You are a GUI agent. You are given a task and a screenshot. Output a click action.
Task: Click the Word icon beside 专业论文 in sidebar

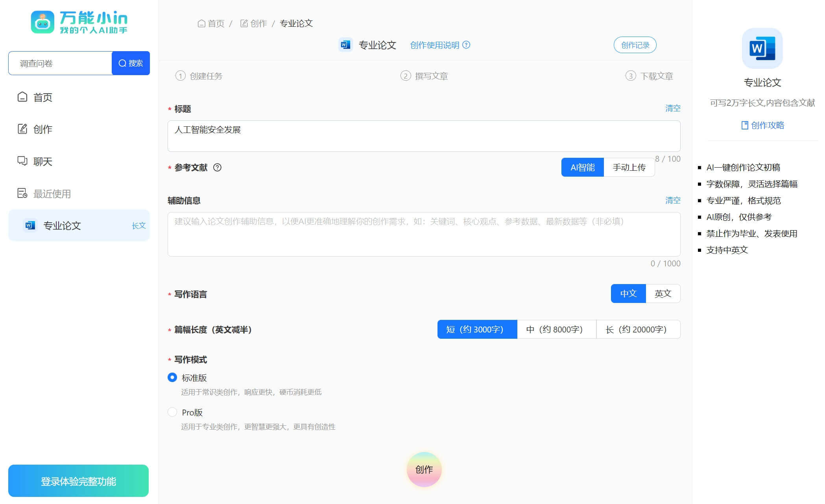tap(30, 225)
